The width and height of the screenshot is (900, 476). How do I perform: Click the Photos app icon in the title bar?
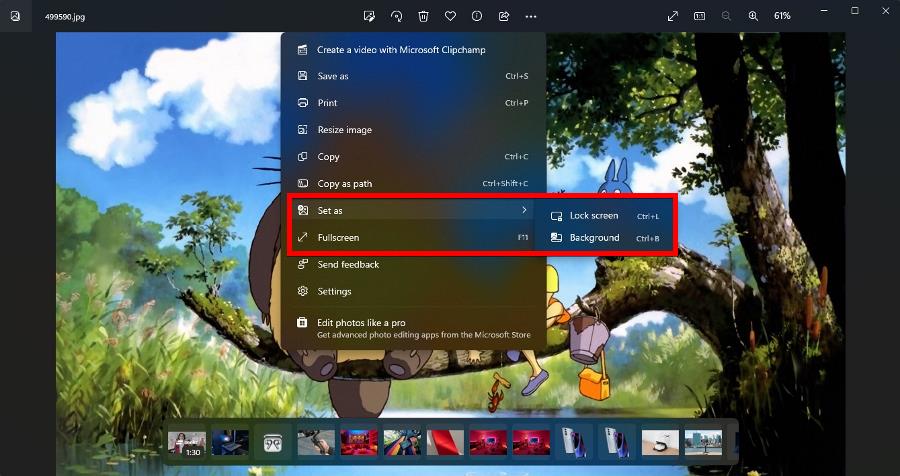(x=15, y=16)
